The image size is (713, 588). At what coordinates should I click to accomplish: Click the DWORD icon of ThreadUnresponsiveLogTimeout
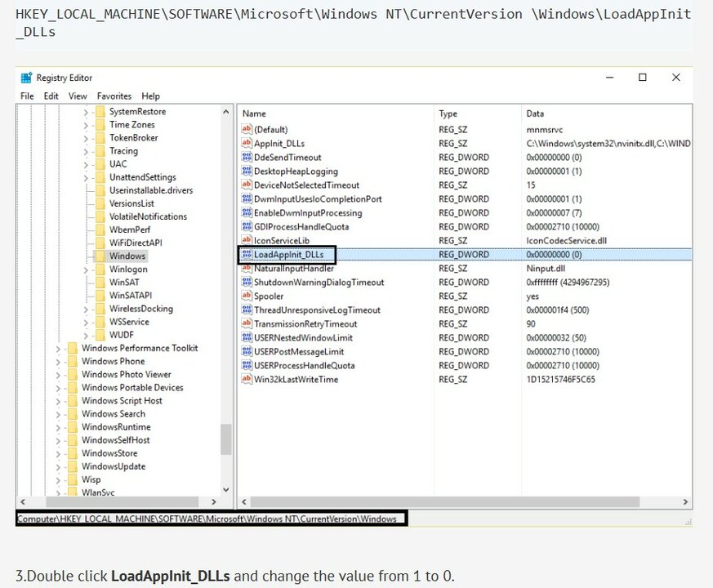(x=247, y=310)
